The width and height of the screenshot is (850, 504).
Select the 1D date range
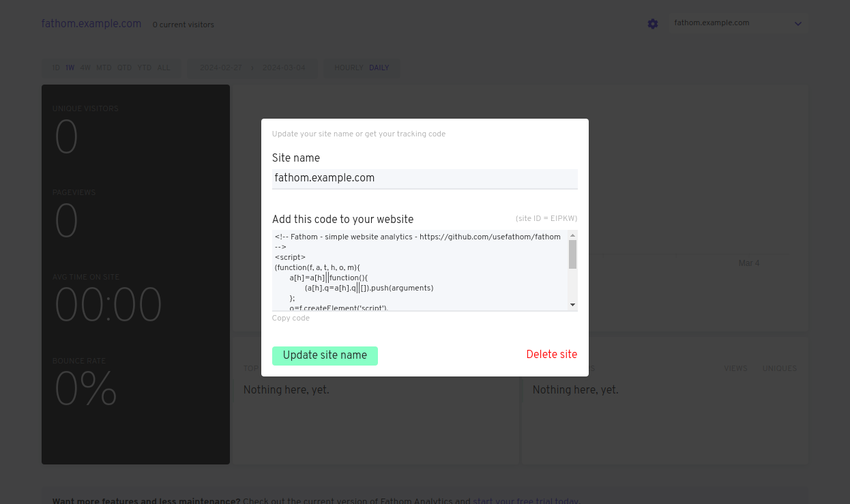point(56,68)
